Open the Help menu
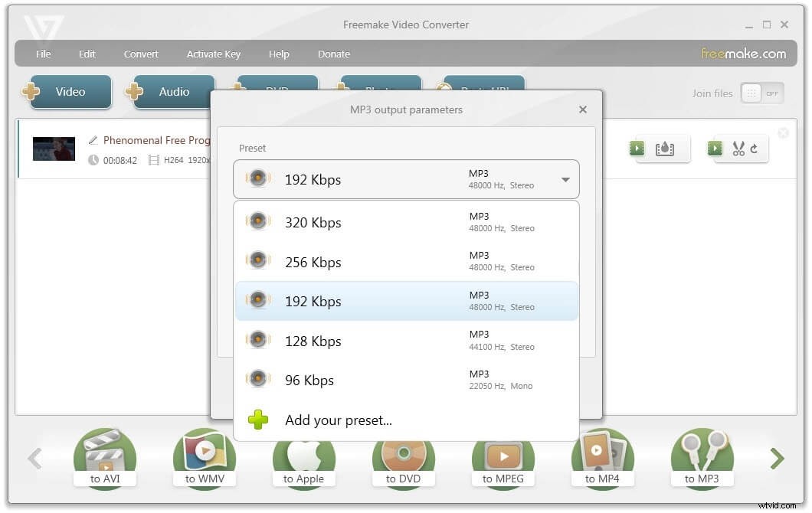Viewport: 812px width, 513px height. (x=279, y=54)
